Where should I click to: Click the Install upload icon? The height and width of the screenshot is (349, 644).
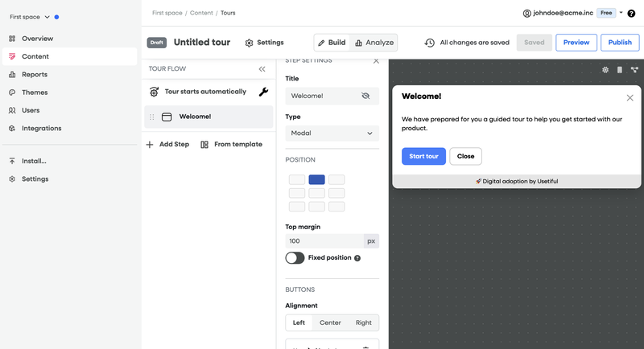click(x=12, y=161)
